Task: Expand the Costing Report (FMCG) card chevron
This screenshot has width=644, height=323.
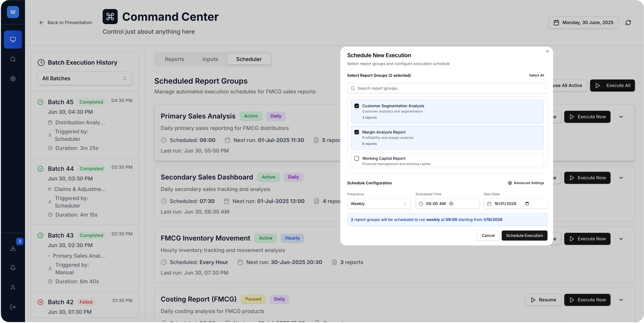Action: tap(621, 300)
